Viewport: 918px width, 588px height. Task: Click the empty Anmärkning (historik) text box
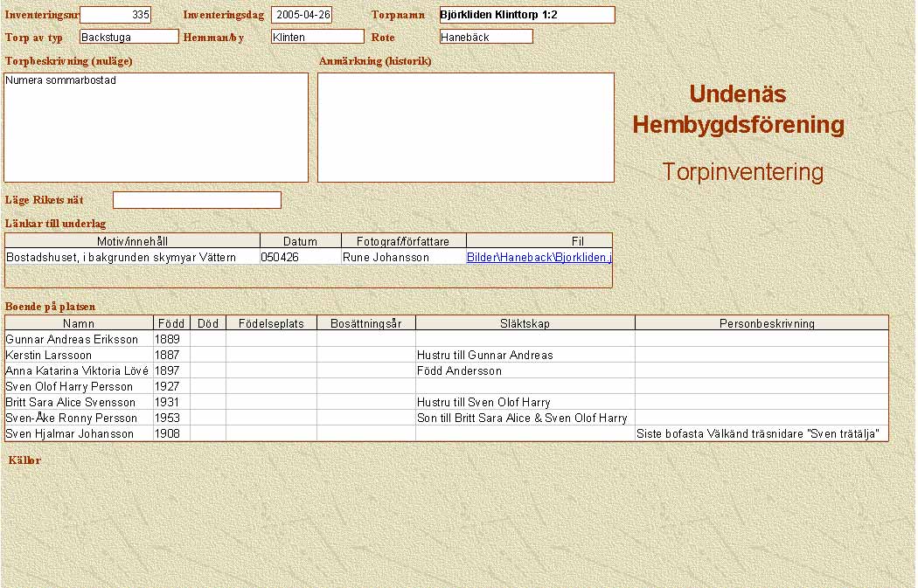(465, 127)
